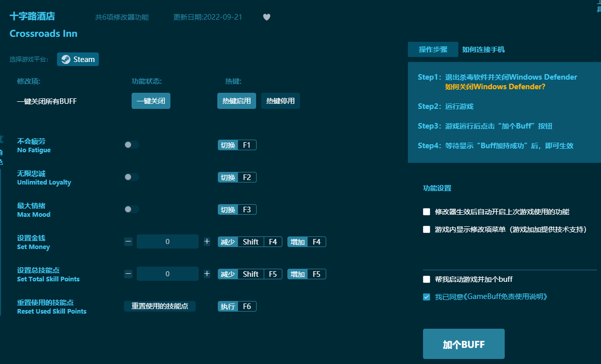Uncheck the GameBuff disclaimer agreement checkbox
The image size is (601, 364).
[427, 297]
